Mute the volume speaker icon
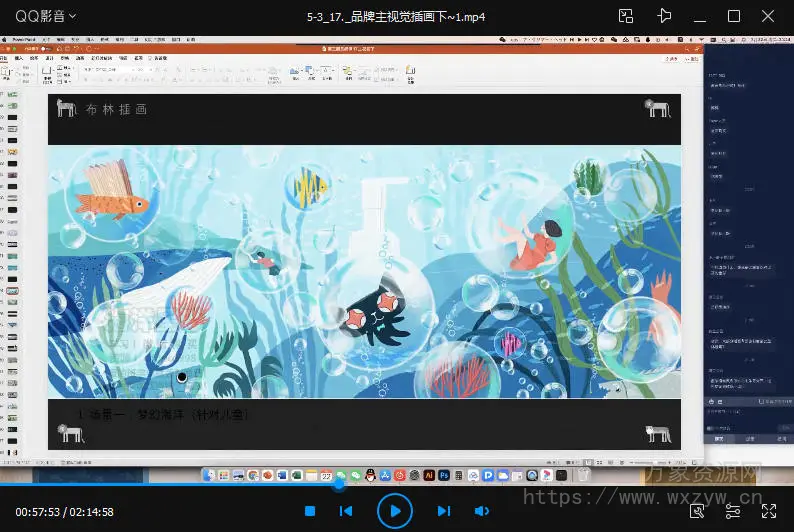 point(481,511)
